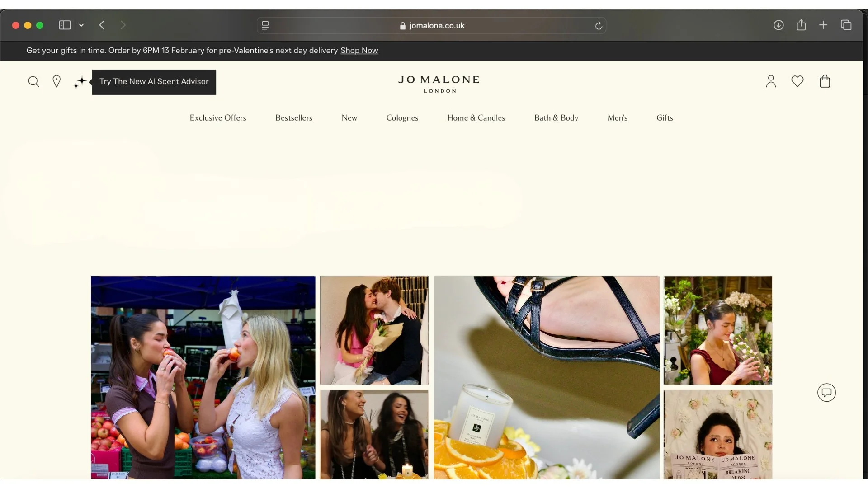Toggle the Safari sidebar button

(65, 25)
